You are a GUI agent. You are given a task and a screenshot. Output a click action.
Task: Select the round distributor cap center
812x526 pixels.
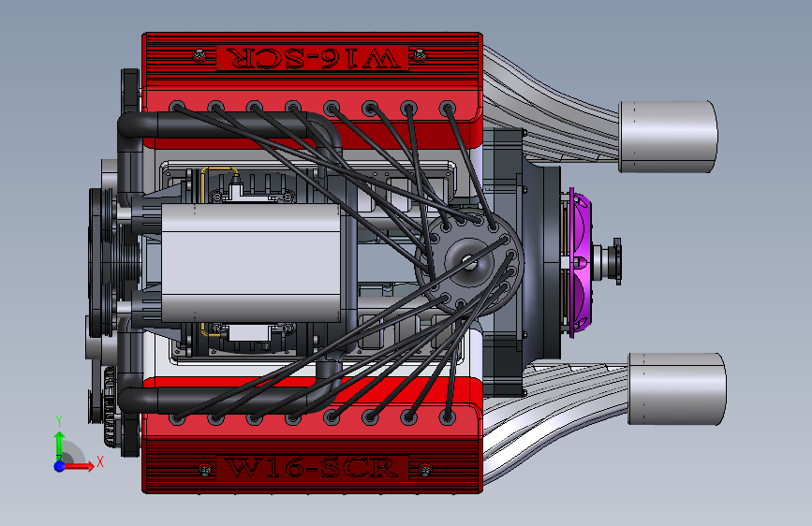469,261
